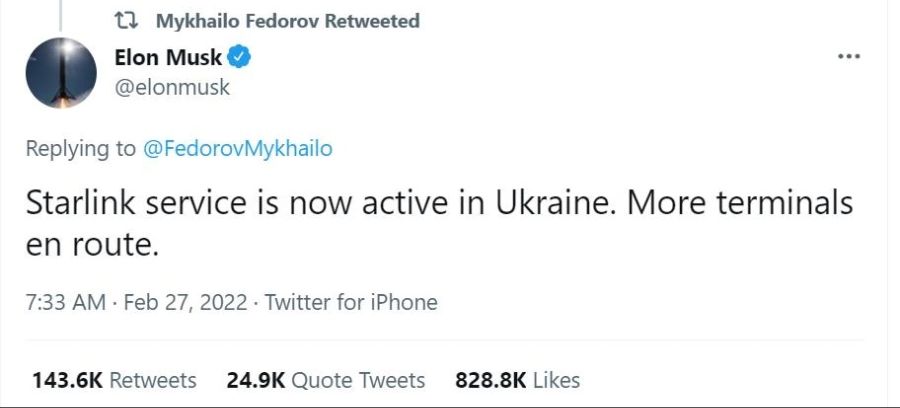Click the "Quote Tweets" label
Image resolution: width=900 pixels, height=408 pixels.
pyautogui.click(x=358, y=380)
